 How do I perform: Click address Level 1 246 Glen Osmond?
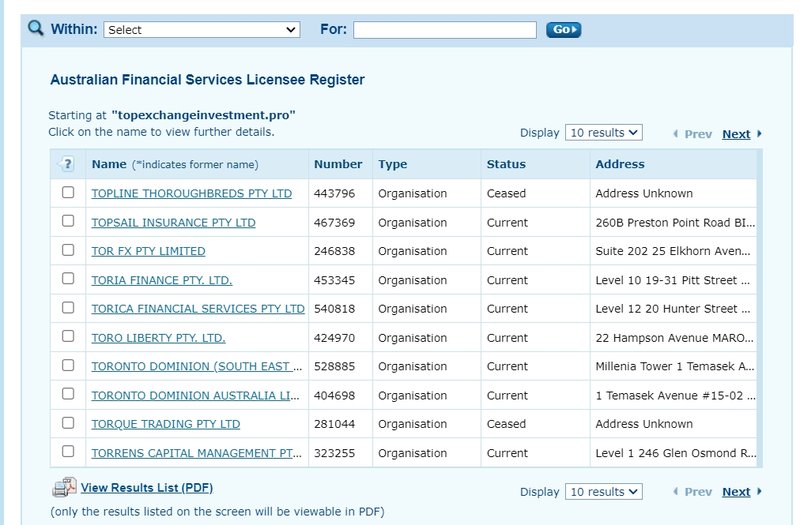tap(676, 453)
